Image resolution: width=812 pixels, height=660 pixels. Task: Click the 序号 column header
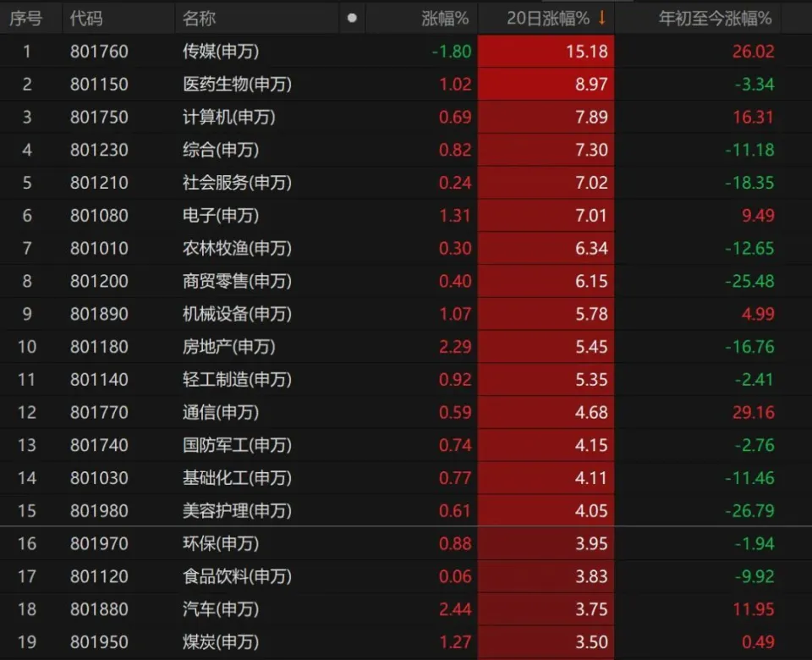[x=25, y=18]
